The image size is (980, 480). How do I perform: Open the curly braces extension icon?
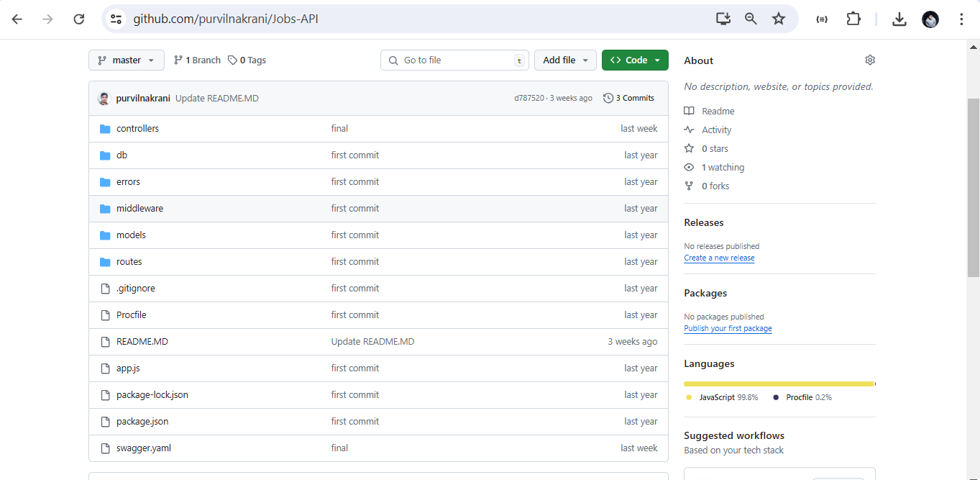pyautogui.click(x=822, y=19)
